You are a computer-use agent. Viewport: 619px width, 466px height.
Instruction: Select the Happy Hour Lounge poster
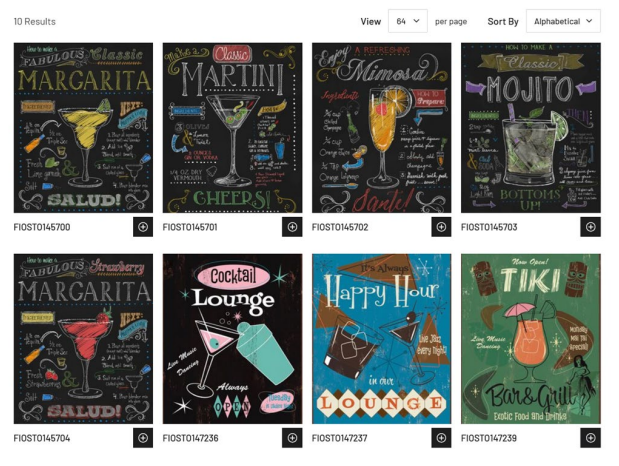[381, 339]
